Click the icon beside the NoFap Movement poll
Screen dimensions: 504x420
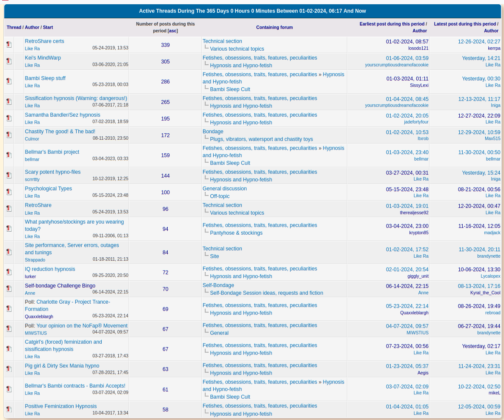click(9, 329)
